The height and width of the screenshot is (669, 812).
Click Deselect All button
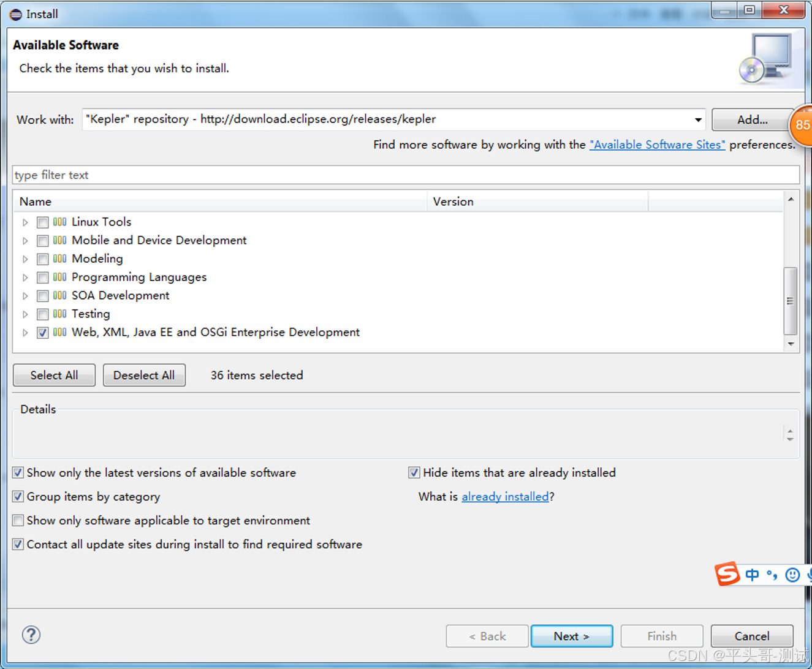tap(144, 375)
